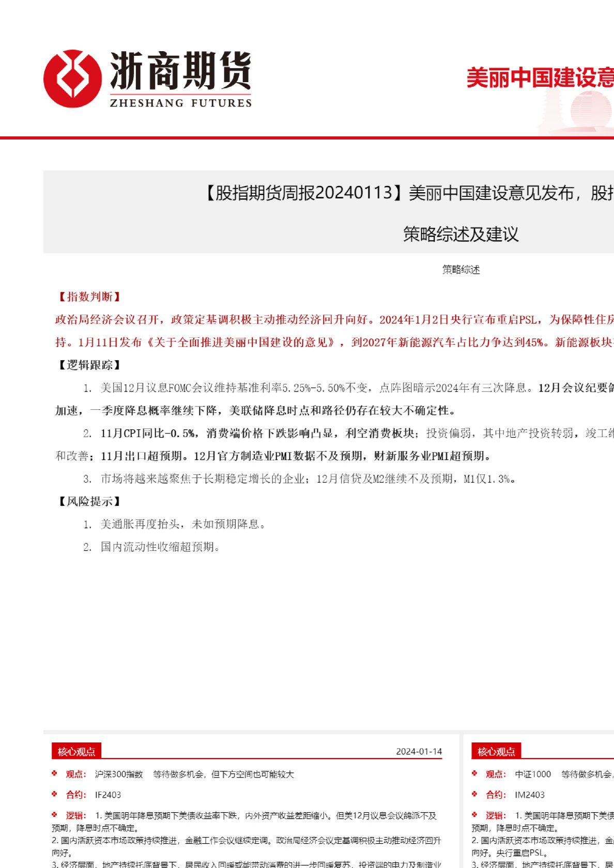This screenshot has width=614, height=868.
Task: Click the red diamond bullet before left 观点
Action: tap(54, 773)
